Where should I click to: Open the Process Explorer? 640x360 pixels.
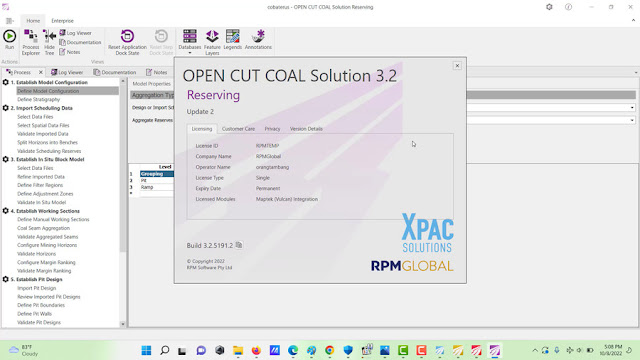(x=31, y=42)
